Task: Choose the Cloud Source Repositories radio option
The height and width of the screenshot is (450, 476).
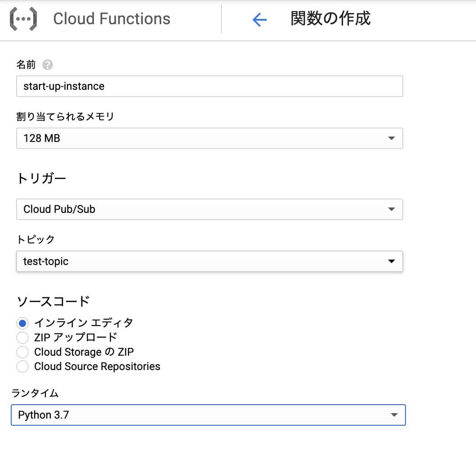Action: (22, 366)
